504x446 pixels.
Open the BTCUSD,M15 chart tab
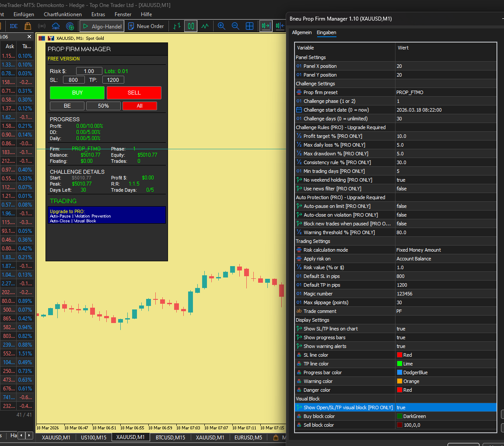tap(170, 437)
